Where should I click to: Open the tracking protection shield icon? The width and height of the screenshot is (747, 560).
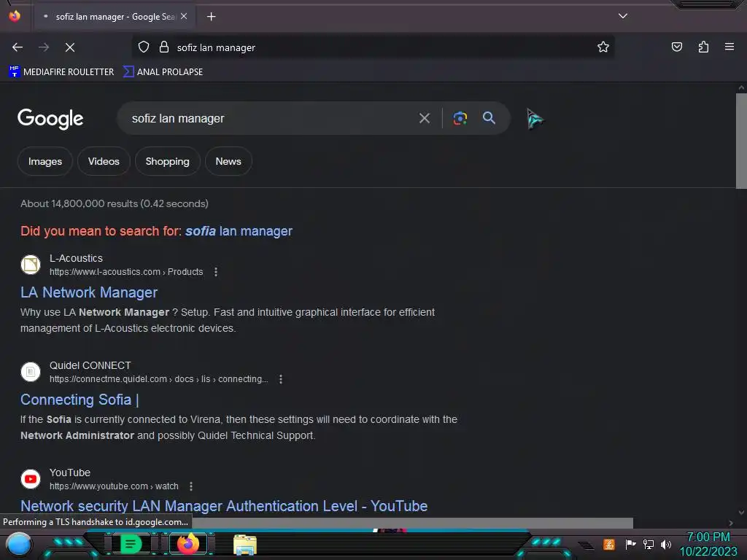(x=144, y=47)
